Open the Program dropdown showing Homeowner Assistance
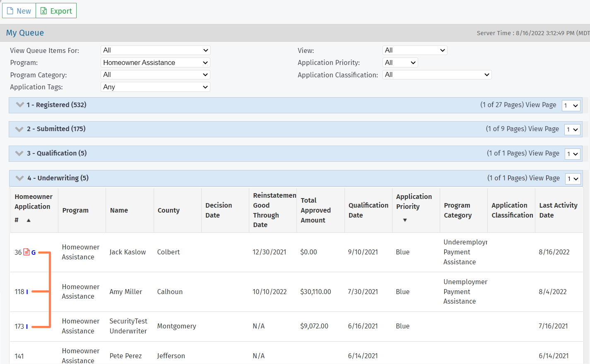Viewport: 590px width, 364px height. [155, 62]
